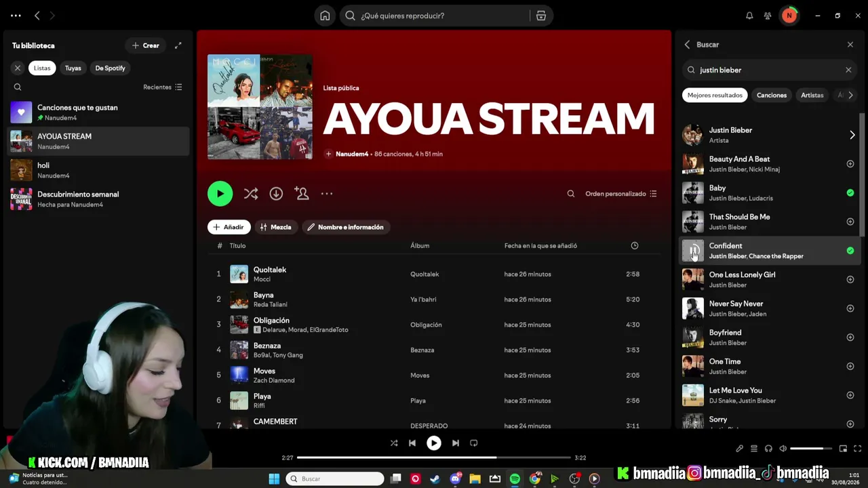Remove Baby from the playlist
Viewport: 868px width, 488px height.
point(850,193)
